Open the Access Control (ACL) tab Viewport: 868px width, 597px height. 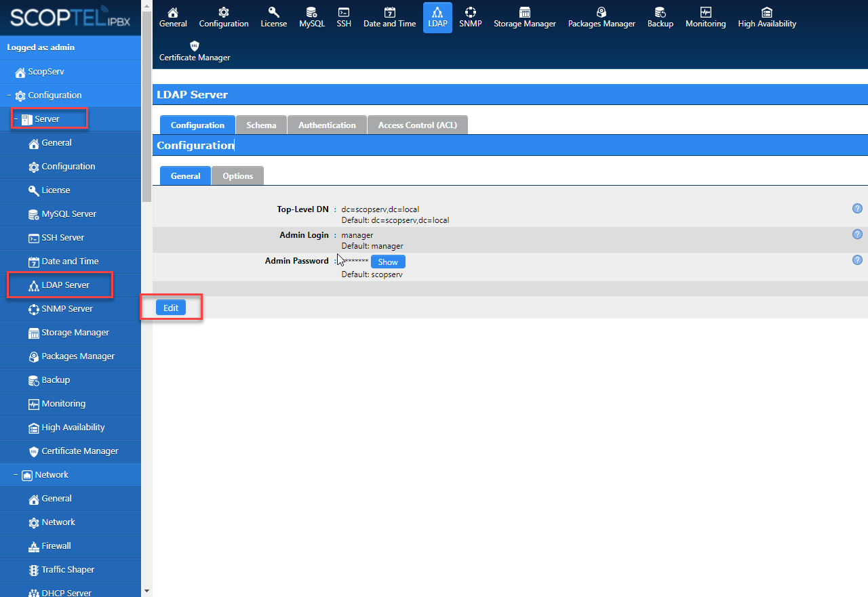[417, 125]
